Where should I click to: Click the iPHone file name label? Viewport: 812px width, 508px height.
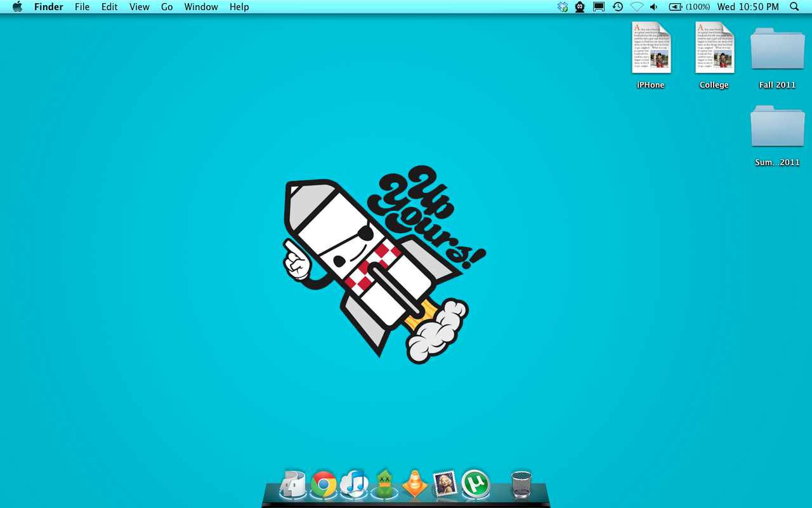point(651,85)
